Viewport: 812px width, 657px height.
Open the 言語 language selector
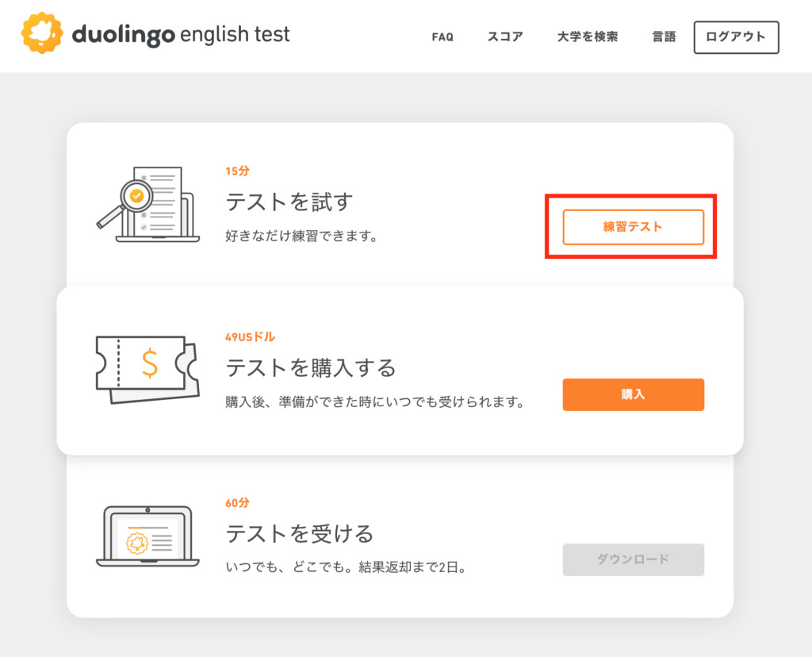point(664,36)
